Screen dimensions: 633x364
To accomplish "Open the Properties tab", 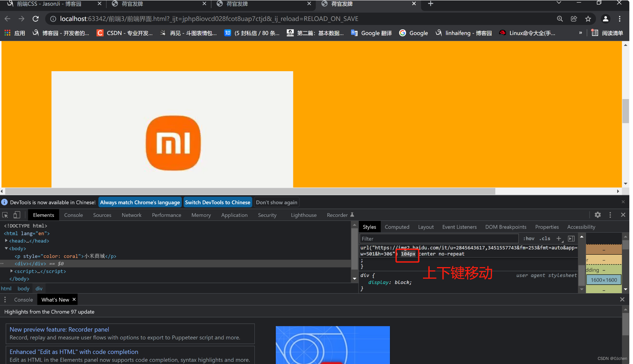I will [x=547, y=227].
